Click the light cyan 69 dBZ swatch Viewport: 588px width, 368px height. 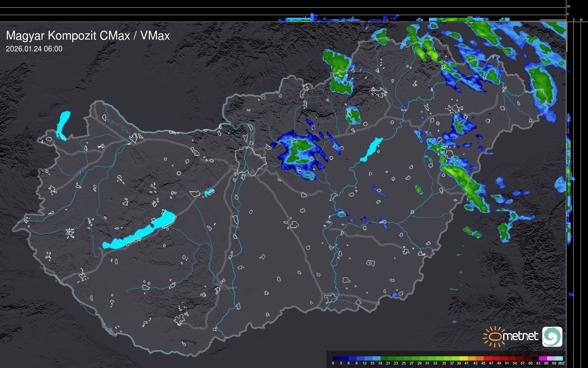559,359
